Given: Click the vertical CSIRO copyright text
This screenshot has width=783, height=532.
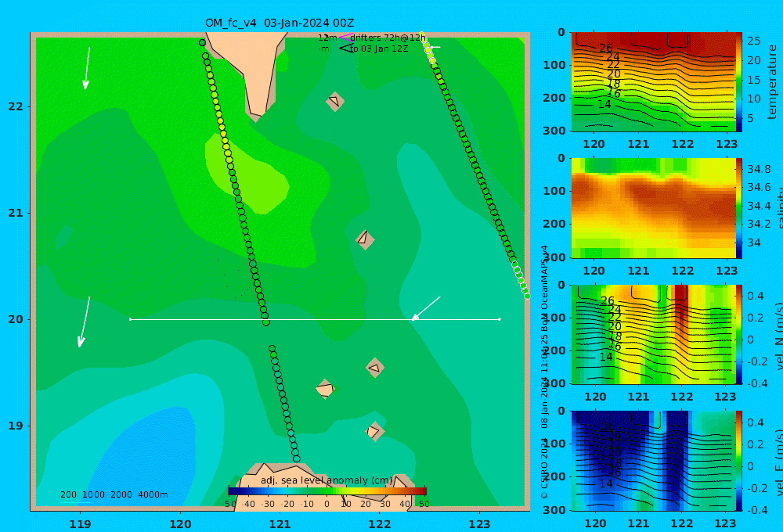Looking at the screenshot, I should pos(545,373).
